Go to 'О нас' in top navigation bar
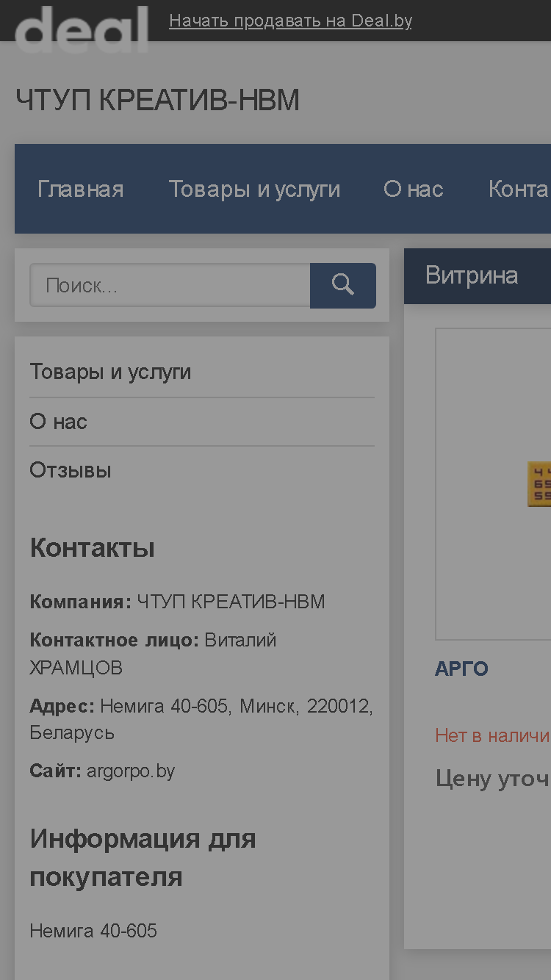 414,189
